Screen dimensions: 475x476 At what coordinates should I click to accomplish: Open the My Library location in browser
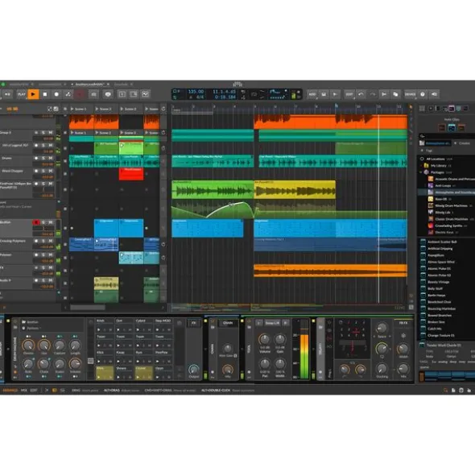438,166
